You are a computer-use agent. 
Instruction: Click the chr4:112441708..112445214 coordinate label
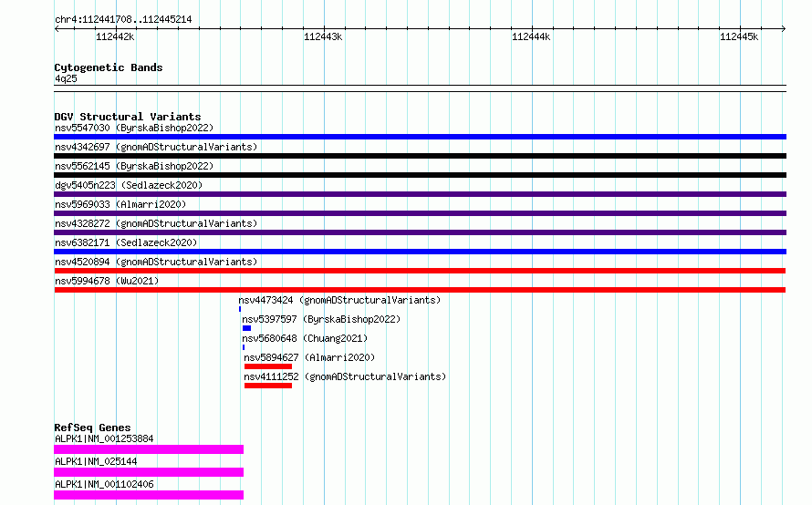point(123,20)
